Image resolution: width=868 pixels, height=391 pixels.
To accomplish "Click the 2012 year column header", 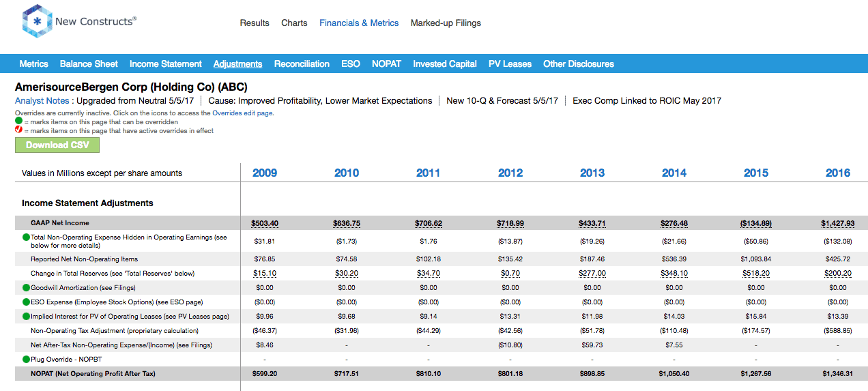I will point(510,173).
